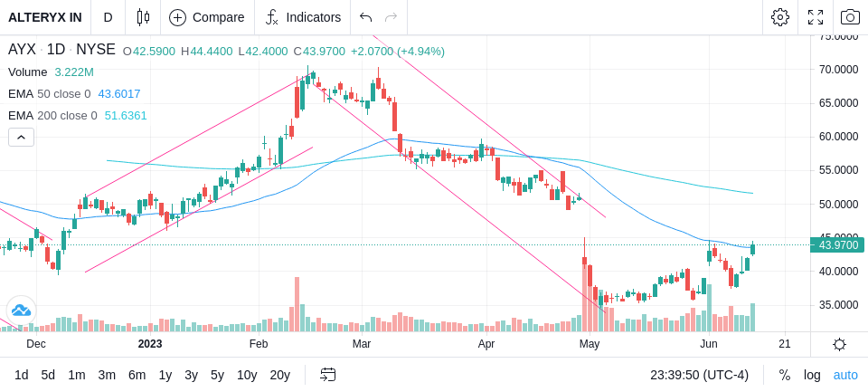The image size is (868, 392).
Task: Click the cloud logo icon on chart
Action: pos(21,310)
